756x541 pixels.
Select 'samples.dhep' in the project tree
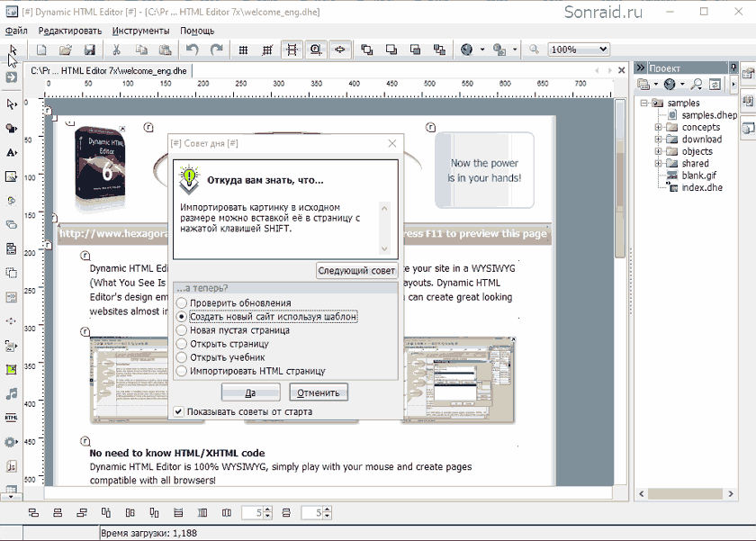point(709,115)
